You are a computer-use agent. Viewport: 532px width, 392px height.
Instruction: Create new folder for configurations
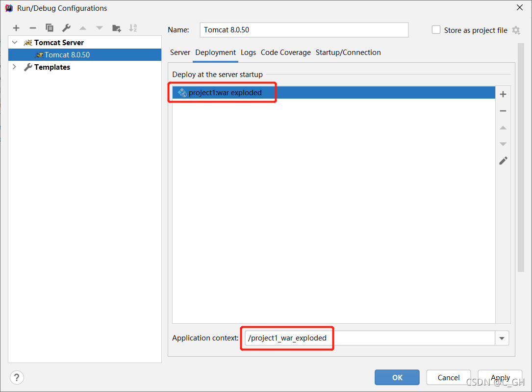(x=116, y=28)
